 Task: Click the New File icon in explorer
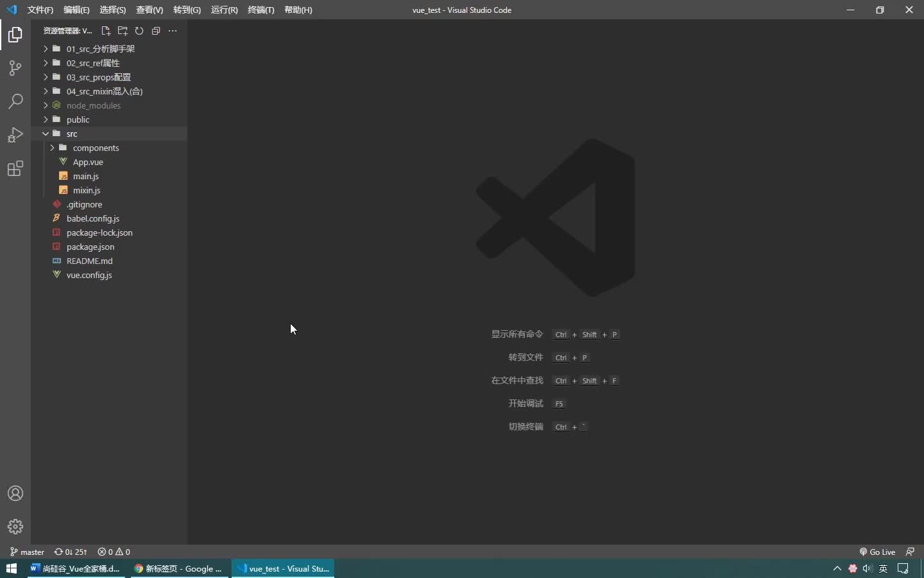point(106,31)
